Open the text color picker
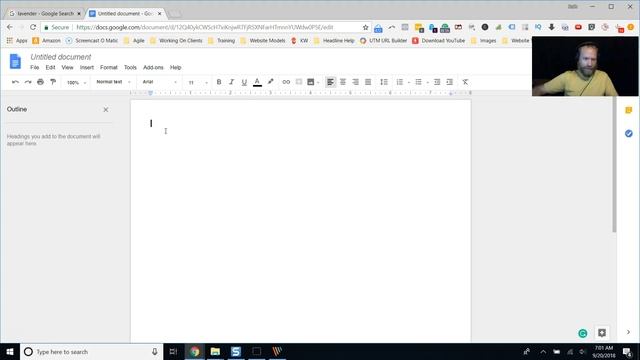Image resolution: width=640 pixels, height=360 pixels. (257, 82)
